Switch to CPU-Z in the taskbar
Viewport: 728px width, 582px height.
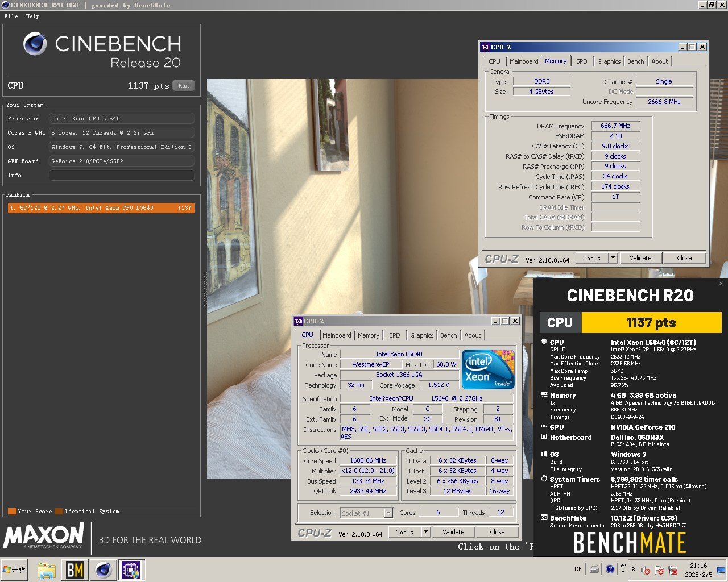click(131, 570)
